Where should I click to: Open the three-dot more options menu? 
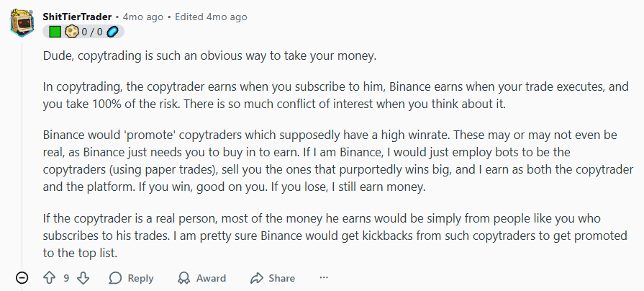(323, 278)
